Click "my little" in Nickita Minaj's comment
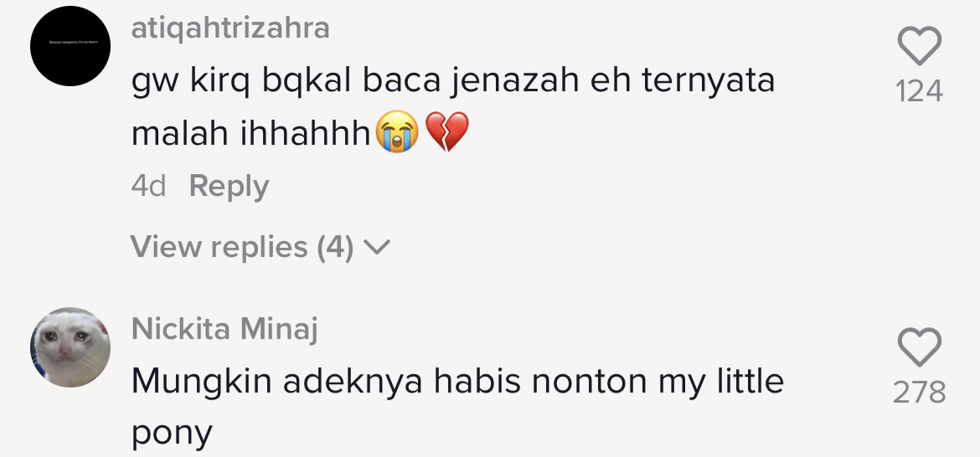980x457 pixels. [x=720, y=382]
